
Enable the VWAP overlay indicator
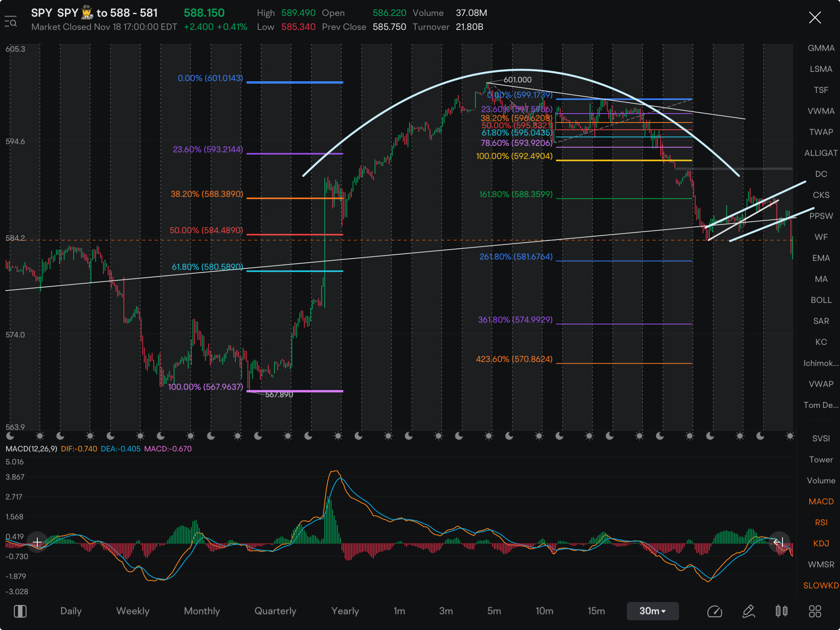[821, 384]
